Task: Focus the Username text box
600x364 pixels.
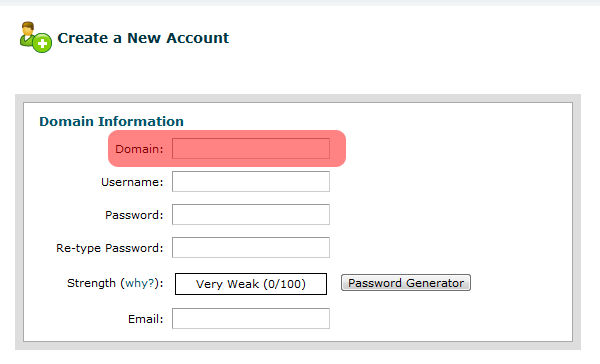Action: 251,181
